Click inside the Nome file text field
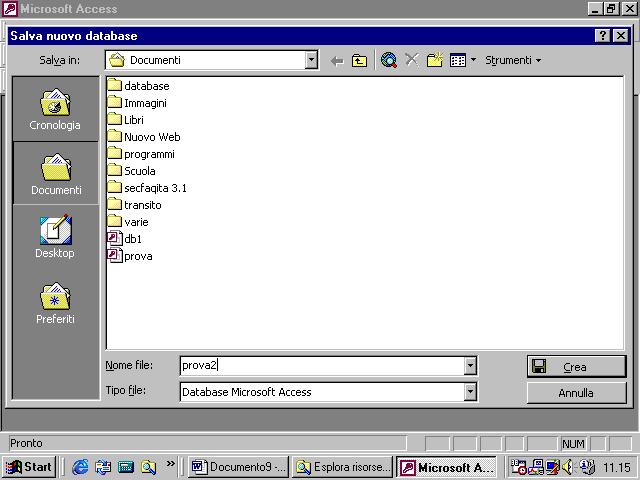The height and width of the screenshot is (480, 640). click(x=322, y=366)
